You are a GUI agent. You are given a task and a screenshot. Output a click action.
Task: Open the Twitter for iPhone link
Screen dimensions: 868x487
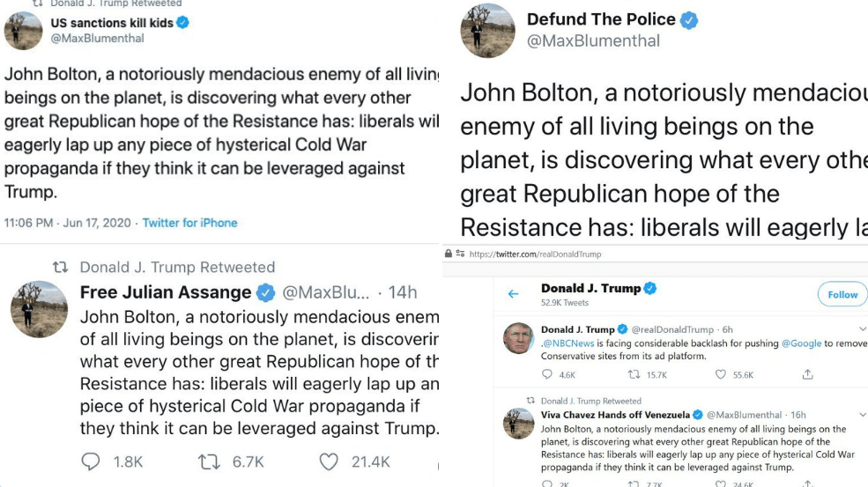189,223
